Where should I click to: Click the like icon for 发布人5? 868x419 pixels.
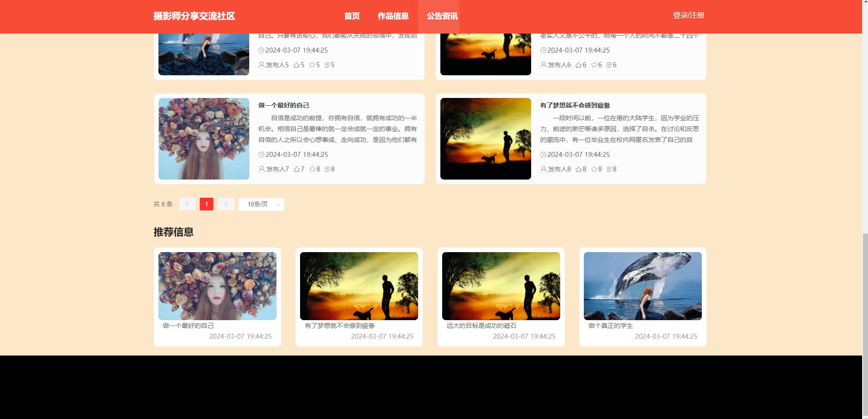(x=296, y=65)
